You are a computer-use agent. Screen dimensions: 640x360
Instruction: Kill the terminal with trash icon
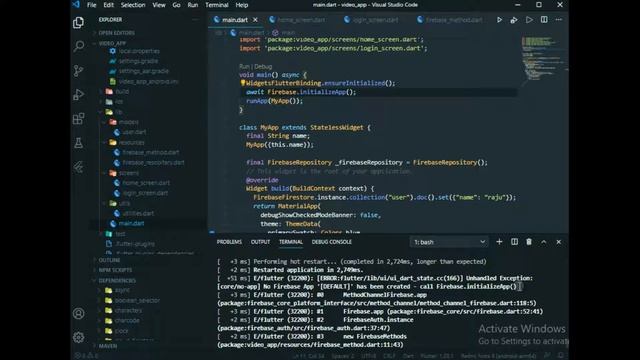click(529, 242)
